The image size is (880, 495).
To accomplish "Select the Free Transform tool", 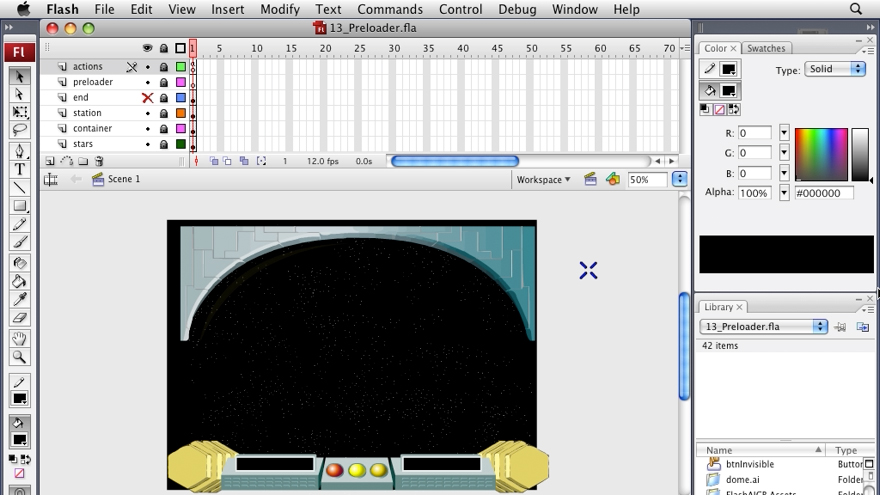I will point(20,112).
